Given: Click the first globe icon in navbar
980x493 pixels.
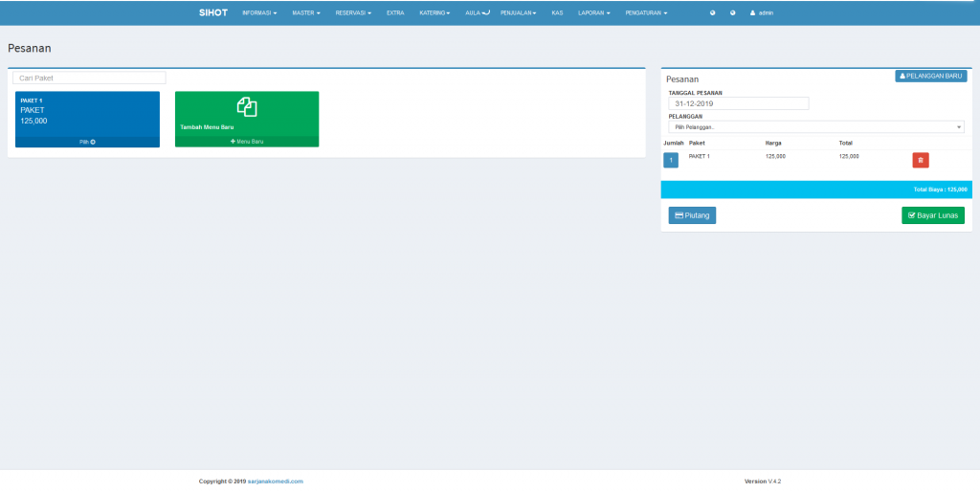Looking at the screenshot, I should point(712,12).
